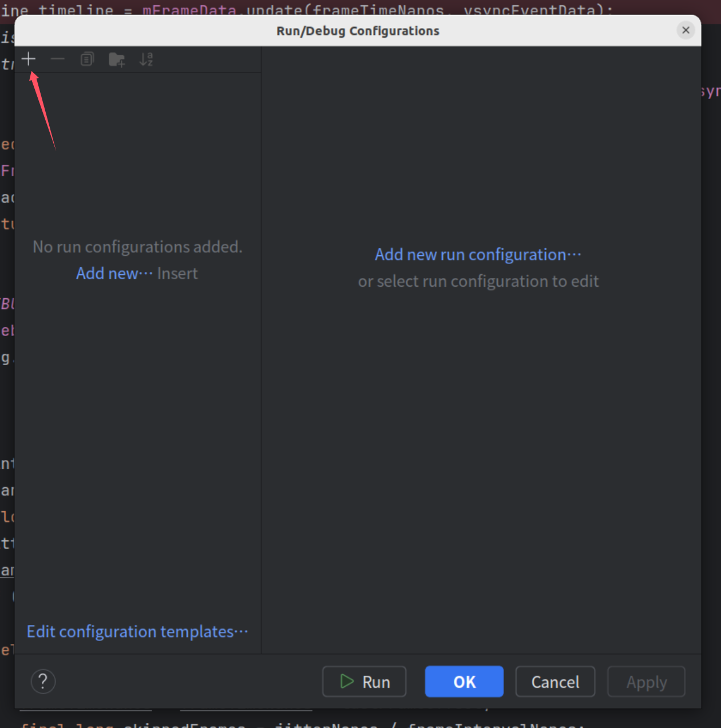The width and height of the screenshot is (721, 728).
Task: Click the "No run configurations added." text
Action: pyautogui.click(x=137, y=247)
